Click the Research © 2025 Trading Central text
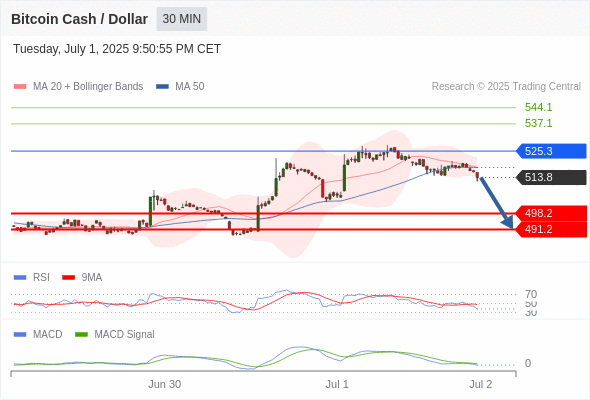 pyautogui.click(x=506, y=87)
